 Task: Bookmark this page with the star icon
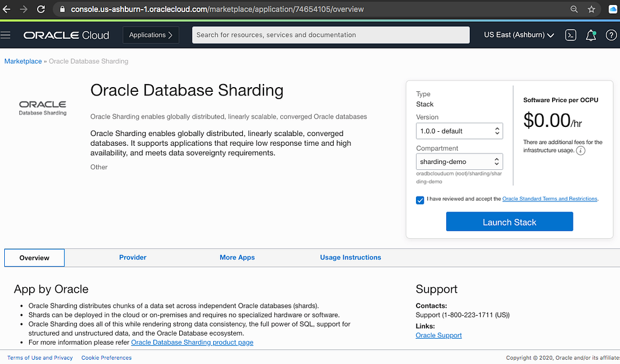coord(592,10)
